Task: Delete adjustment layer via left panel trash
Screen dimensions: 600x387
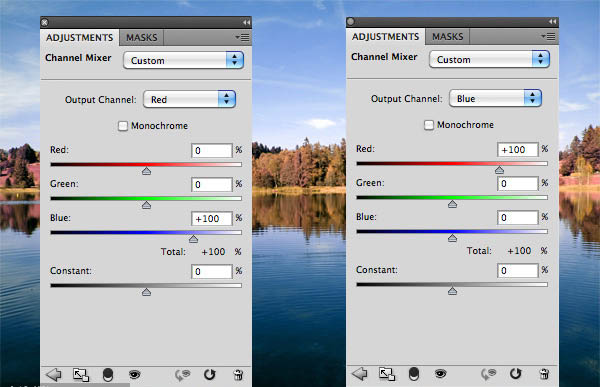Action: click(238, 375)
